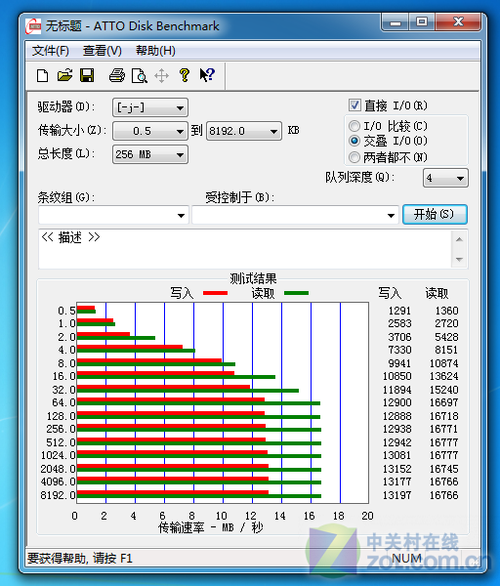Click the read value 1360

pos(446,311)
